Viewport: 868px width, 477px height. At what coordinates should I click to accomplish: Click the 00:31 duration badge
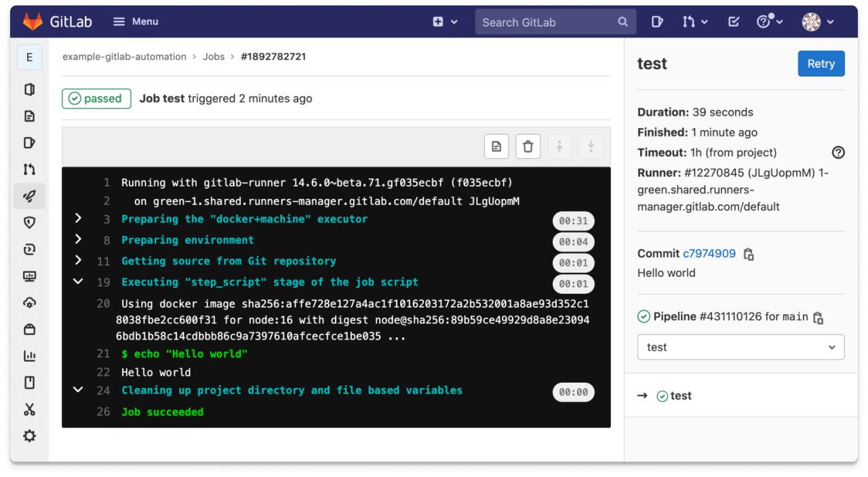tap(573, 221)
